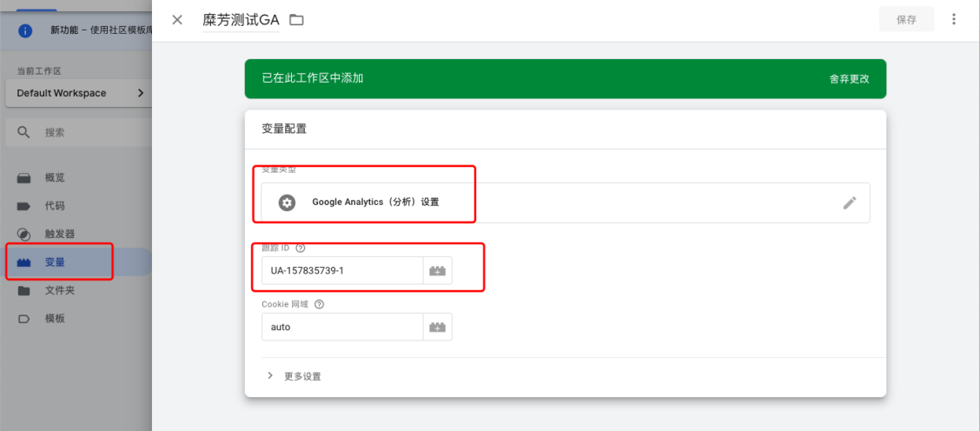Open the Default Workspace selector
This screenshot has height=431, width=980.
click(x=80, y=93)
